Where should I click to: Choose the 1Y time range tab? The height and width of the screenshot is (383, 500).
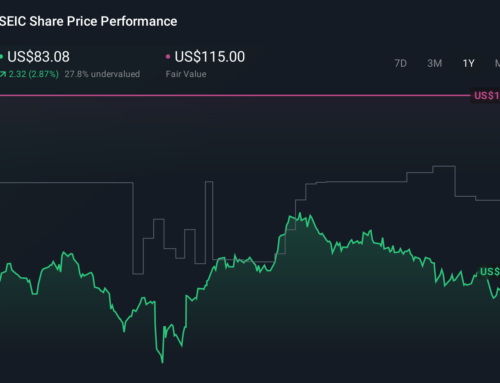pyautogui.click(x=468, y=63)
